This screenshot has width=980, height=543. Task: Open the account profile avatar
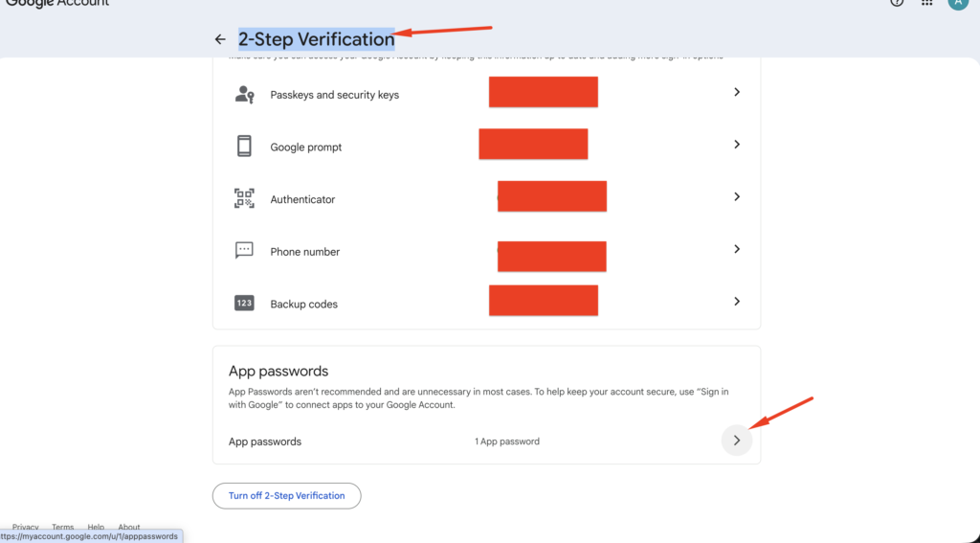pos(957,3)
